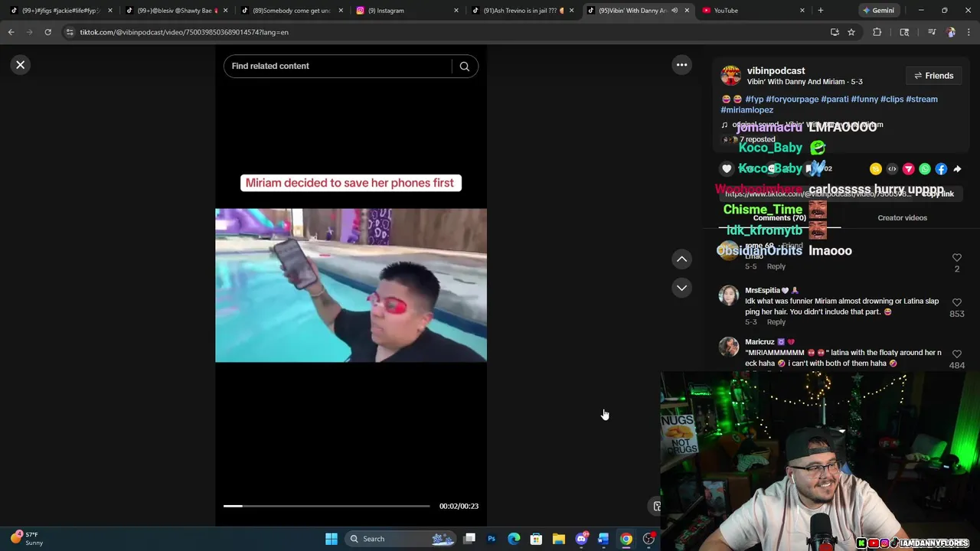Open the Windows Start menu
Image resolution: width=980 pixels, height=551 pixels.
pyautogui.click(x=332, y=539)
